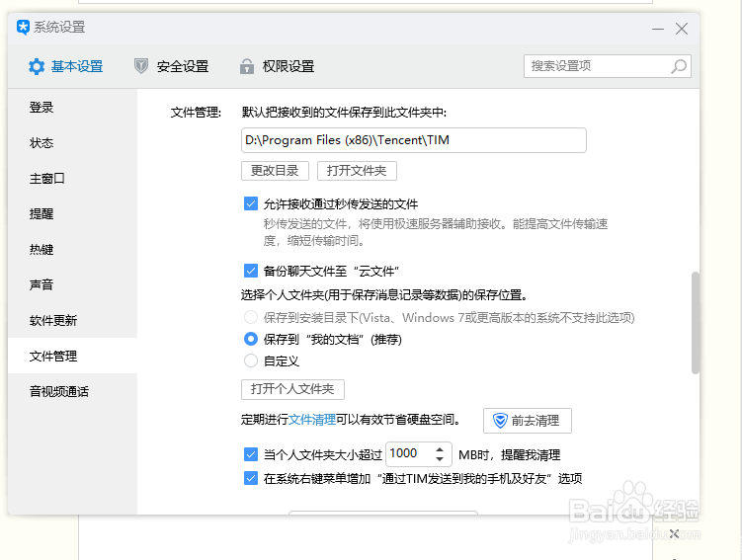This screenshot has width=742, height=560.
Task: Click the 搜索设置项 search field
Action: pos(596,66)
